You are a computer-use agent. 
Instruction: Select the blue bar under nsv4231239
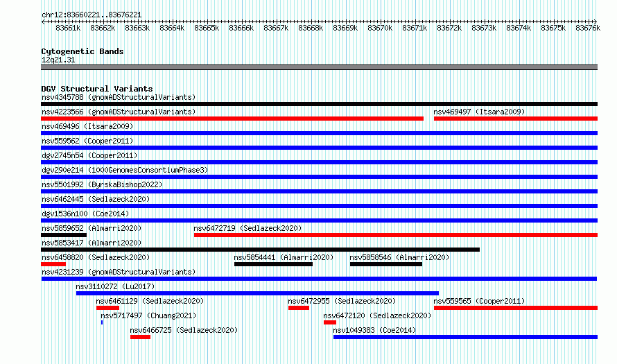click(x=319, y=279)
